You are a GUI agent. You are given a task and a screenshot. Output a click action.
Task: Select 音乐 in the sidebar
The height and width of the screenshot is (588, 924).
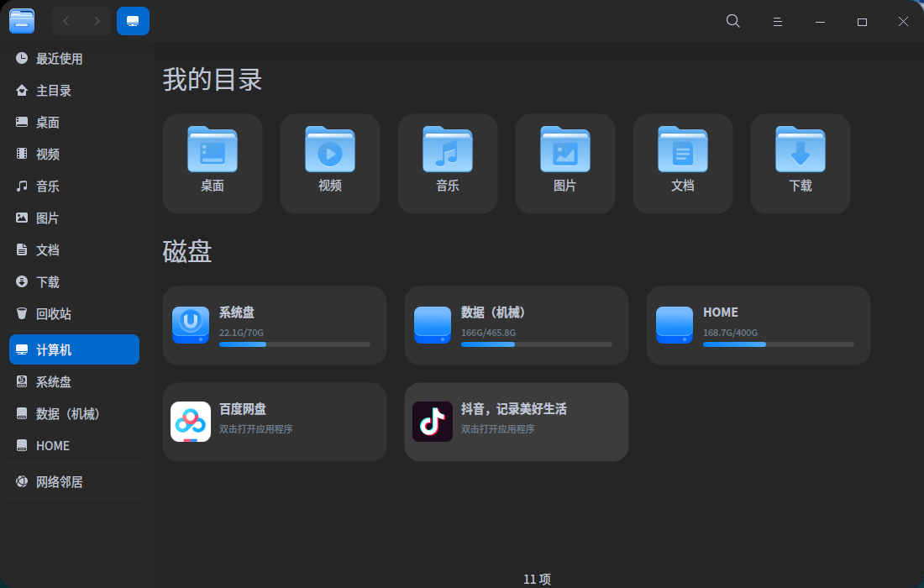point(74,186)
